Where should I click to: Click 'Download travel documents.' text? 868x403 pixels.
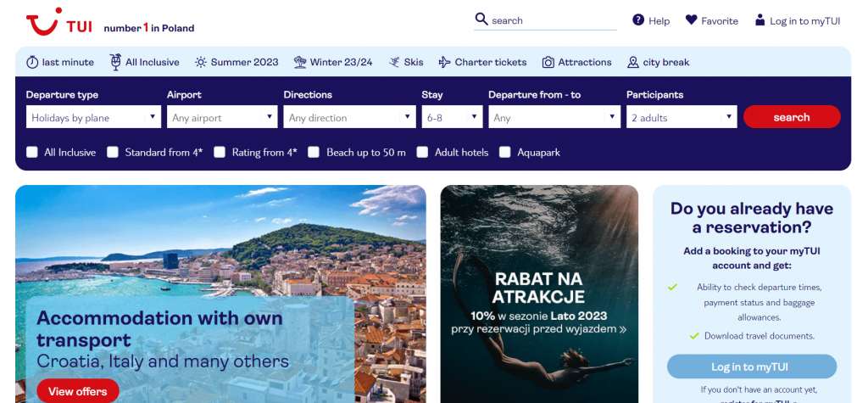759,336
